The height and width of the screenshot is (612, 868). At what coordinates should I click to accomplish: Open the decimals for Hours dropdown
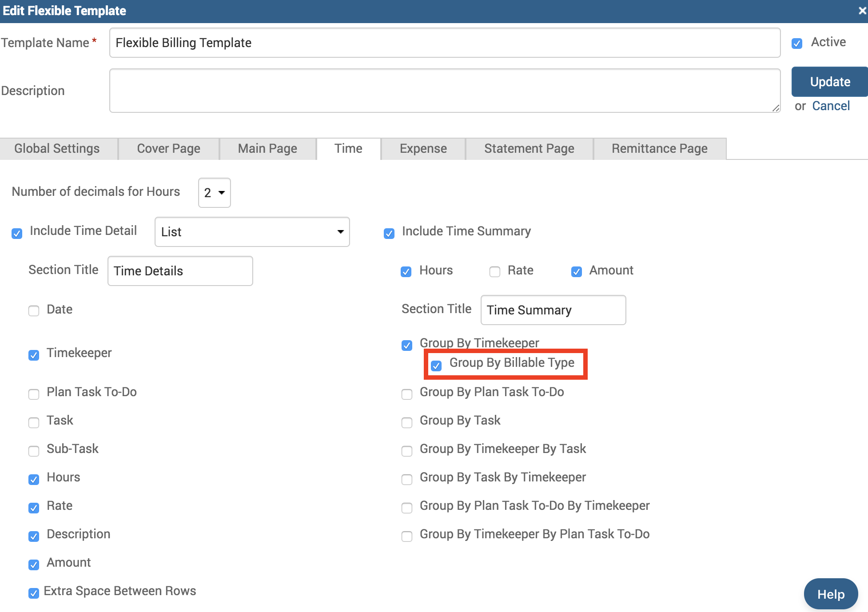(215, 193)
